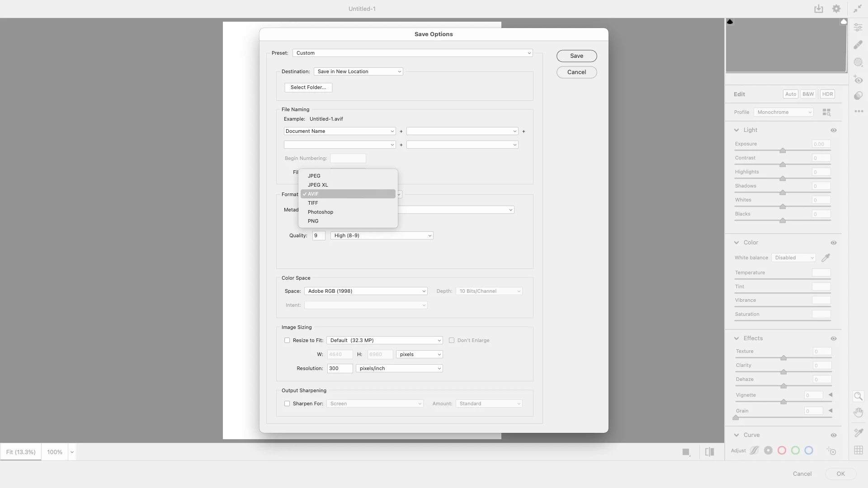Click the Resolution input field
The width and height of the screenshot is (868, 488).
click(340, 368)
